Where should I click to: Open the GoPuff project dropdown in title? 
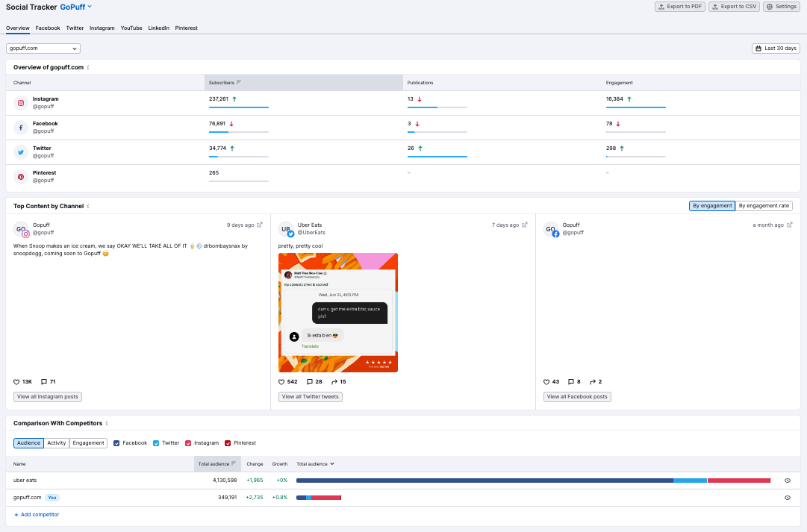click(76, 7)
